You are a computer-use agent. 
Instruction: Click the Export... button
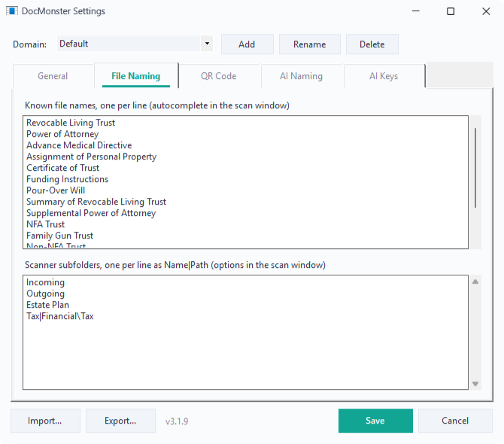tap(120, 421)
